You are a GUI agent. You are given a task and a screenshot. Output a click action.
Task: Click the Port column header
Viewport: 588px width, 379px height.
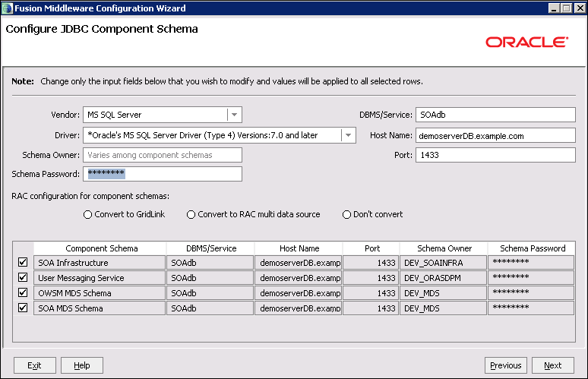[x=371, y=248]
